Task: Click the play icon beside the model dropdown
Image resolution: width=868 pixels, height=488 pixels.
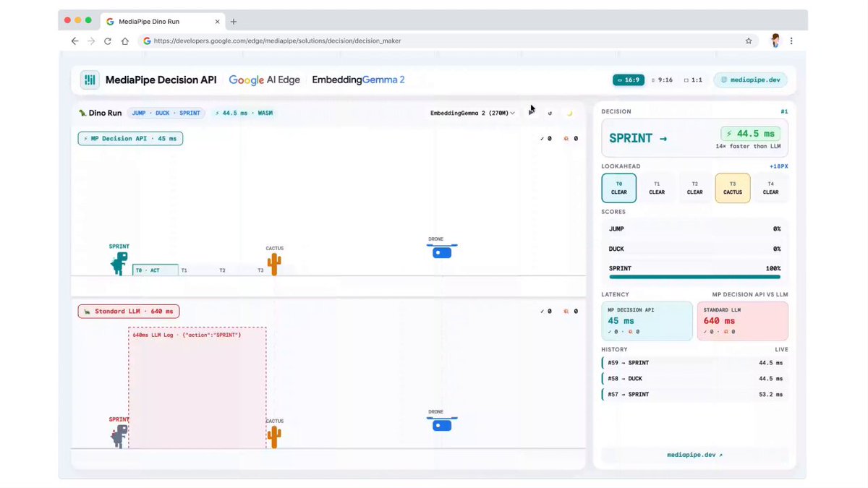Action: point(532,112)
